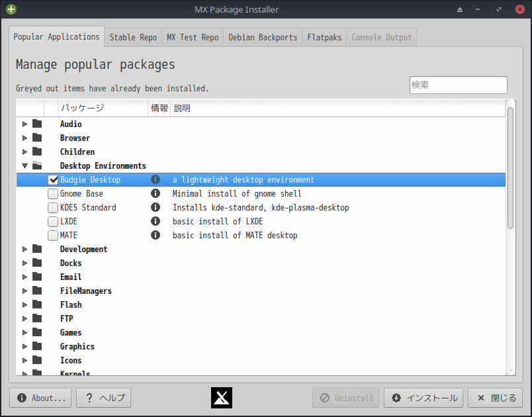532x417 pixels.
Task: Enable the KDE5 Standard checkbox
Action: tap(53, 208)
